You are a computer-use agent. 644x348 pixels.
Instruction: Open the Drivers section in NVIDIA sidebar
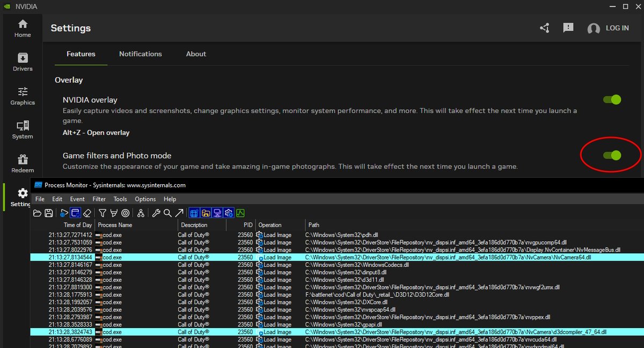pyautogui.click(x=23, y=62)
